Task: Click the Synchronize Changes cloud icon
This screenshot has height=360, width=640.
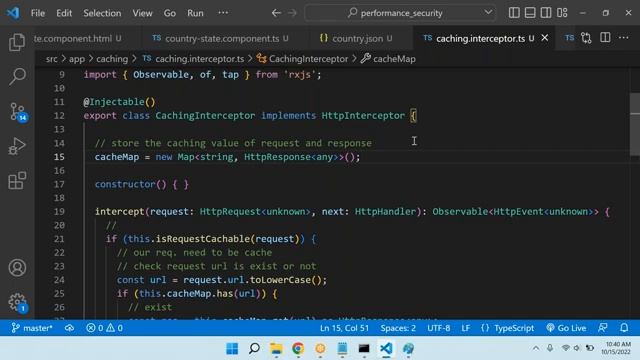Action: click(x=69, y=328)
